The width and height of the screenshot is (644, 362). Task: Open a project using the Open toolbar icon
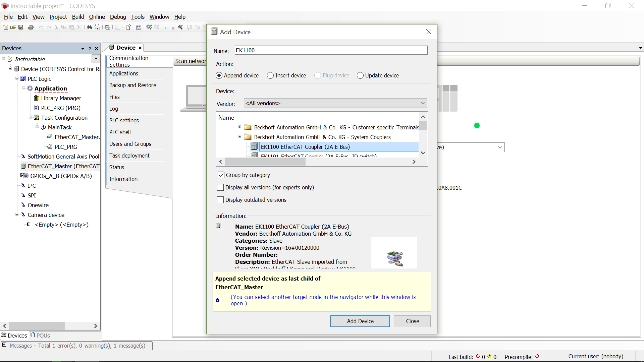click(x=13, y=27)
